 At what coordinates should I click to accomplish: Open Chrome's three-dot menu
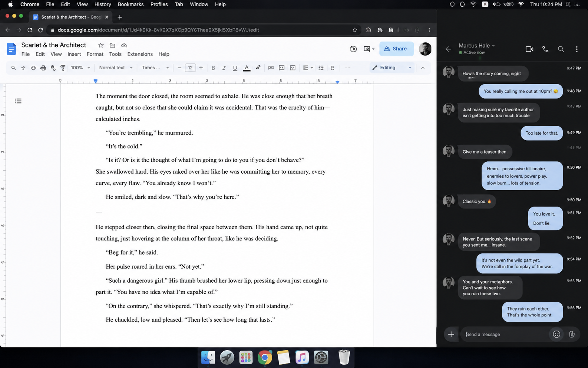tap(429, 30)
